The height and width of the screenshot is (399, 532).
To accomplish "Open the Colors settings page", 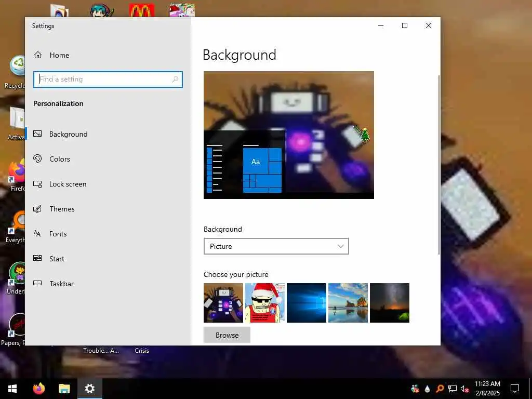I will [108, 159].
